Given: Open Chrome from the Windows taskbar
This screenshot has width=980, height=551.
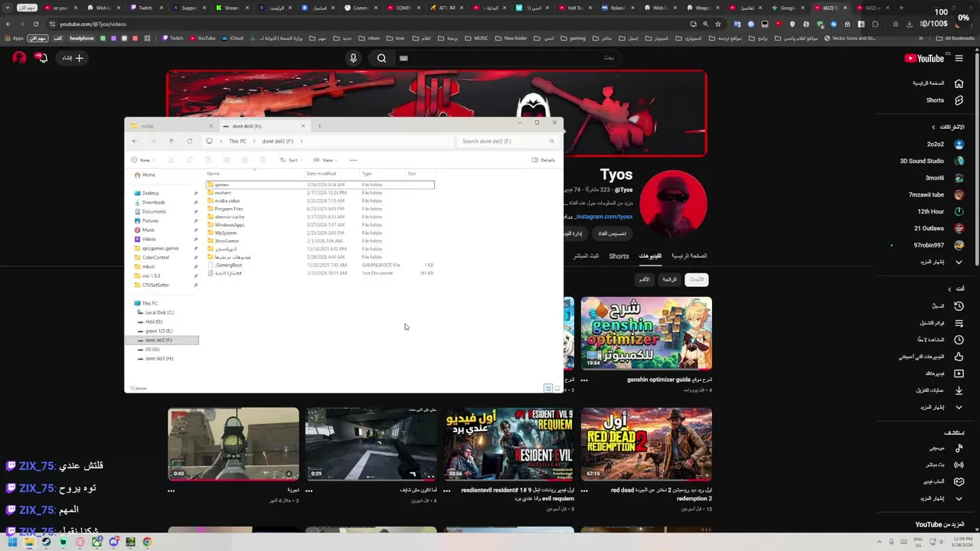Looking at the screenshot, I should pyautogui.click(x=147, y=542).
